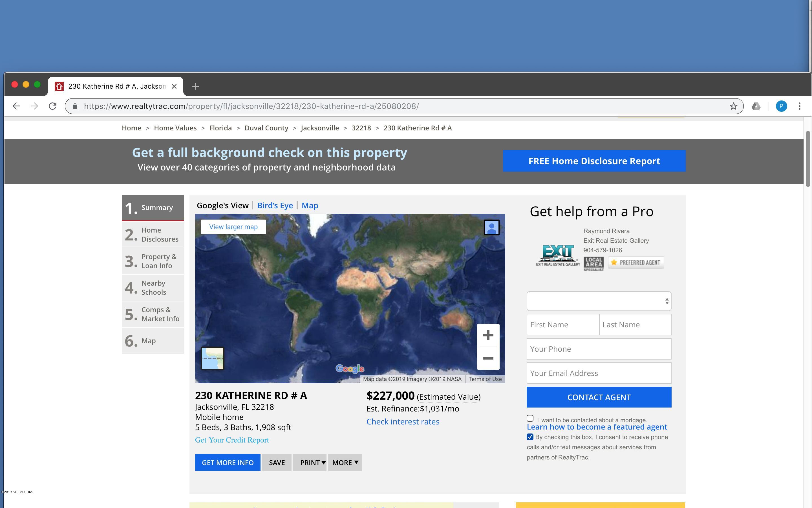Click Learn how to become a featured agent
The image size is (812, 508).
click(x=597, y=427)
